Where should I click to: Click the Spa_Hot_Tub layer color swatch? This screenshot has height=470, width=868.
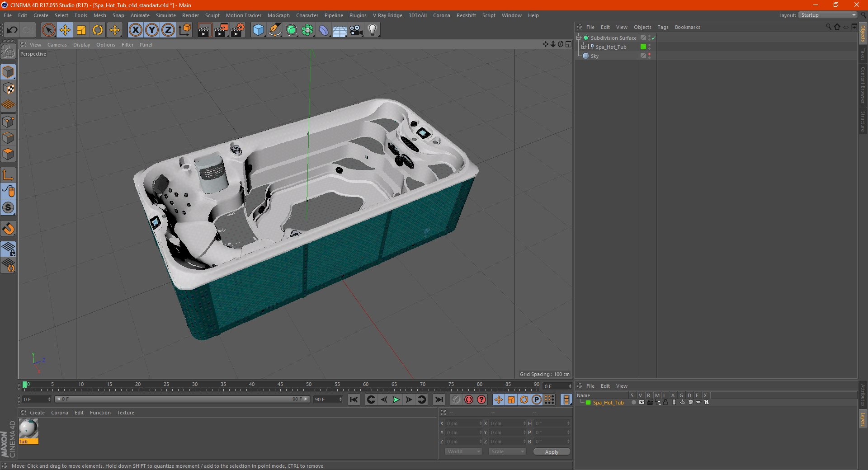pyautogui.click(x=588, y=403)
